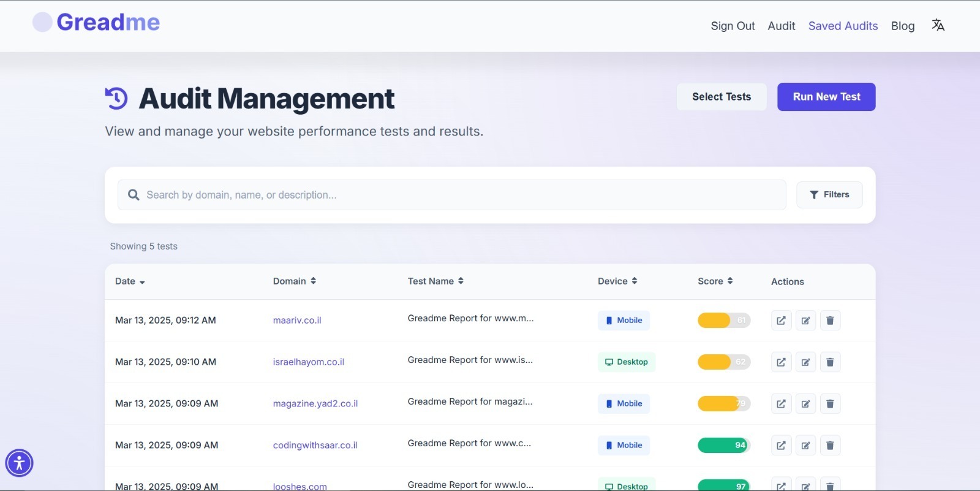
Task: Click the Mobile badge in magazine.yad2.co.il row
Action: tap(624, 404)
